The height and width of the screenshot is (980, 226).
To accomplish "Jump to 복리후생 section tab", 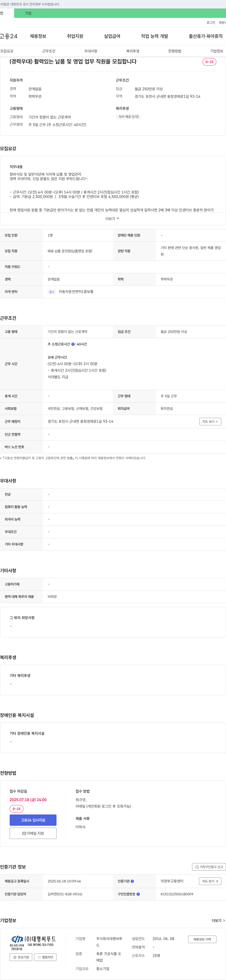I will (x=133, y=51).
